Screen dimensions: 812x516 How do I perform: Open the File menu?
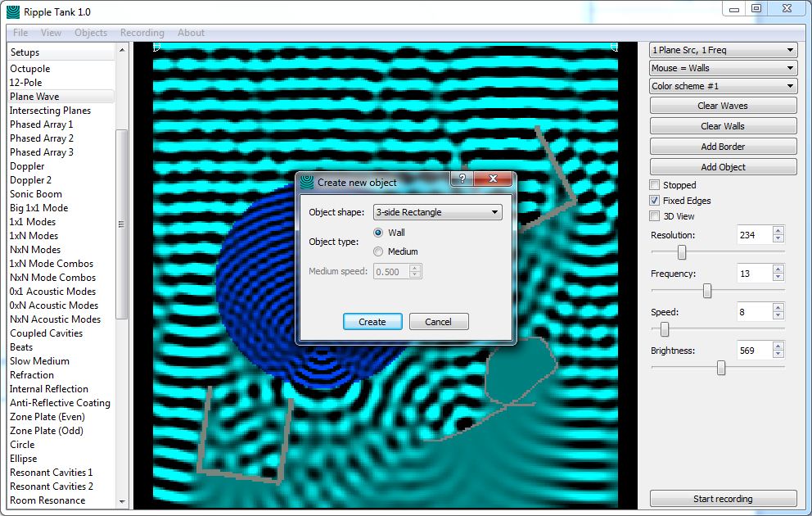20,33
